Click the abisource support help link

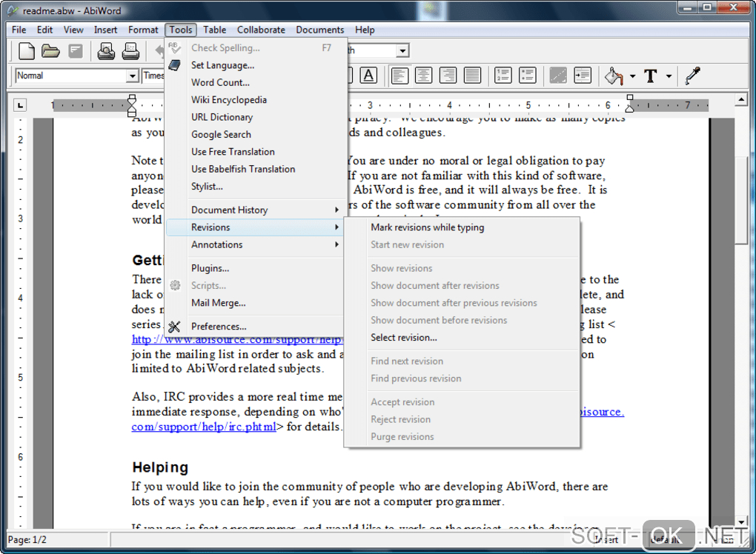pyautogui.click(x=237, y=341)
